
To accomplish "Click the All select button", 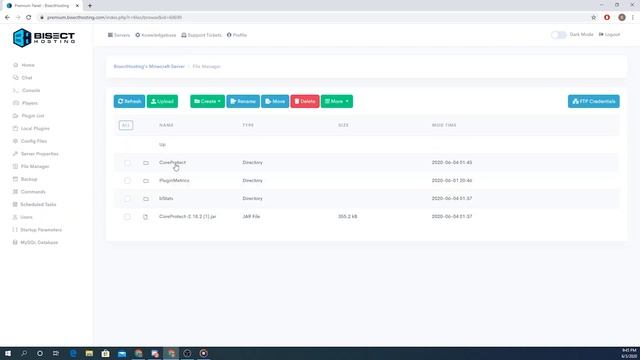I will coord(126,125).
